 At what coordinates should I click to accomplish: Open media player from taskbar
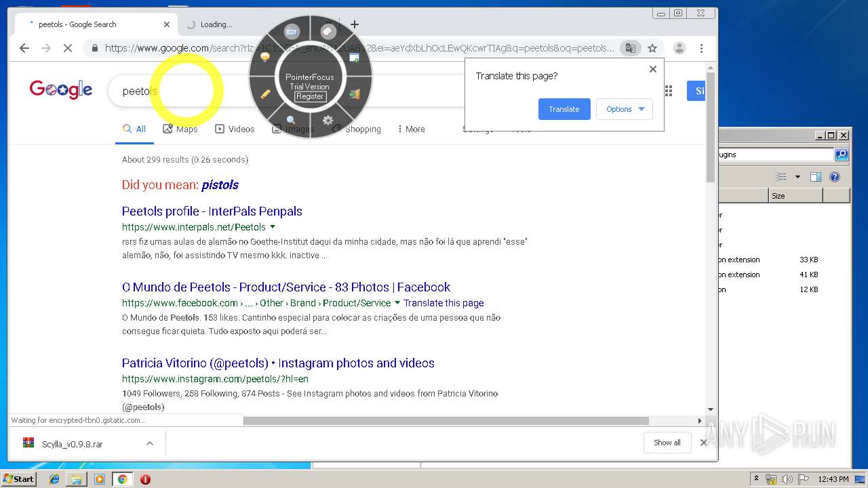pyautogui.click(x=100, y=479)
